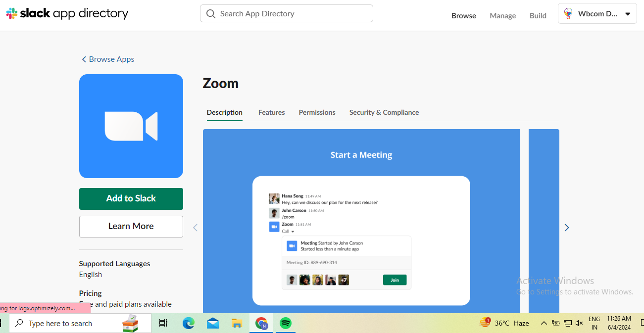Open the Manage menu item
The height and width of the screenshot is (333, 644).
503,16
